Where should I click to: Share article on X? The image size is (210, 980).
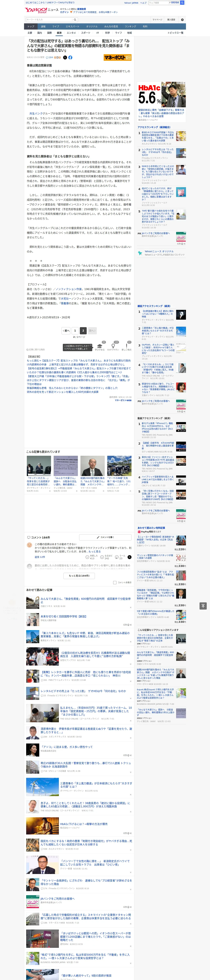pyautogui.click(x=65, y=57)
